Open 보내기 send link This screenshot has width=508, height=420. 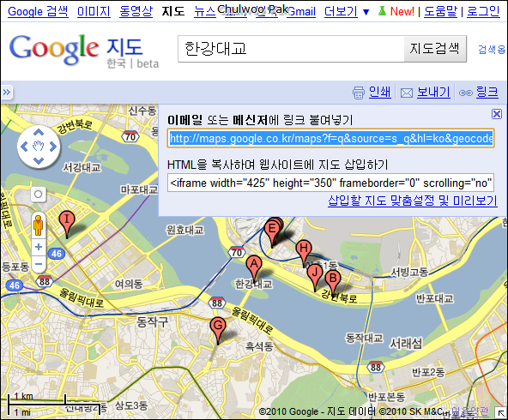click(433, 93)
